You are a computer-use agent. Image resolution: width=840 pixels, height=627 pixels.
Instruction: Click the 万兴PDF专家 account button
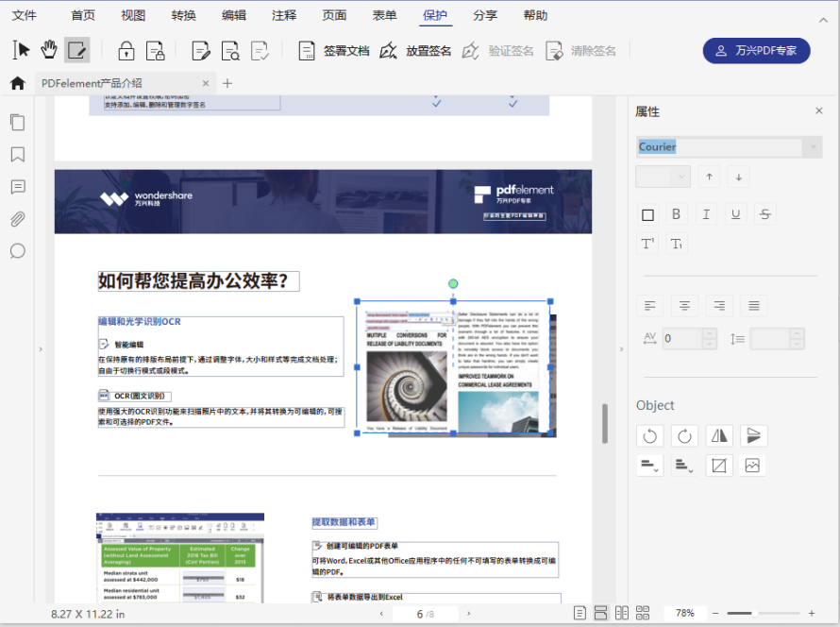754,51
